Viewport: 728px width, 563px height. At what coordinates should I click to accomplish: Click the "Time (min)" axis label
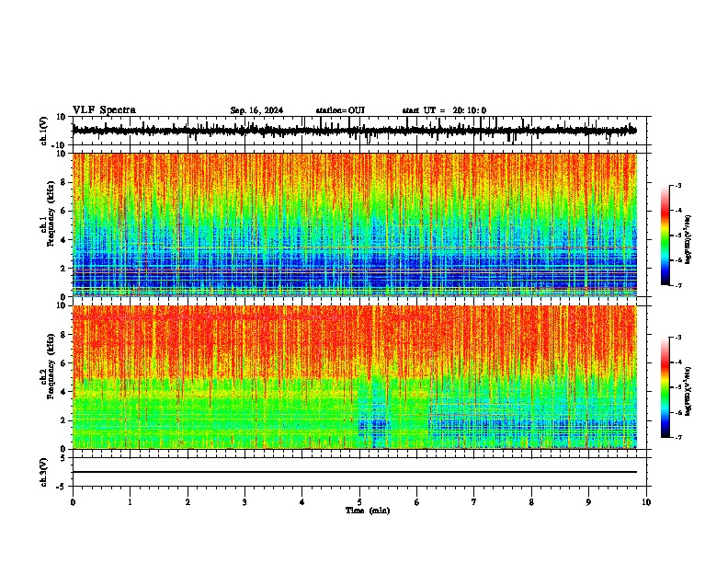point(368,511)
